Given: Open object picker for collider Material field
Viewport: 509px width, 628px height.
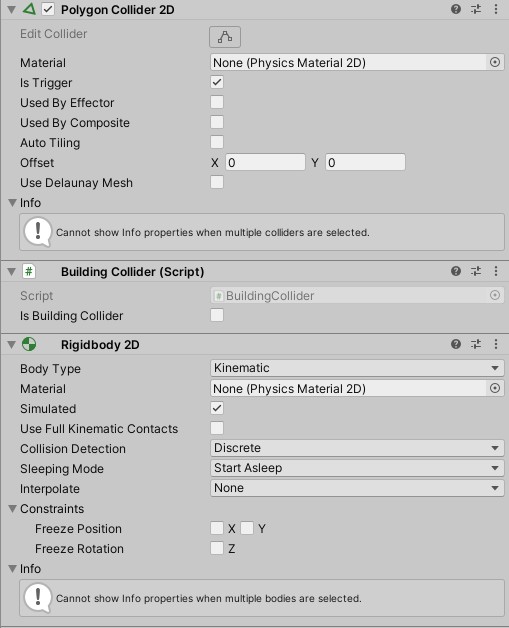Looking at the screenshot, I should tap(495, 62).
